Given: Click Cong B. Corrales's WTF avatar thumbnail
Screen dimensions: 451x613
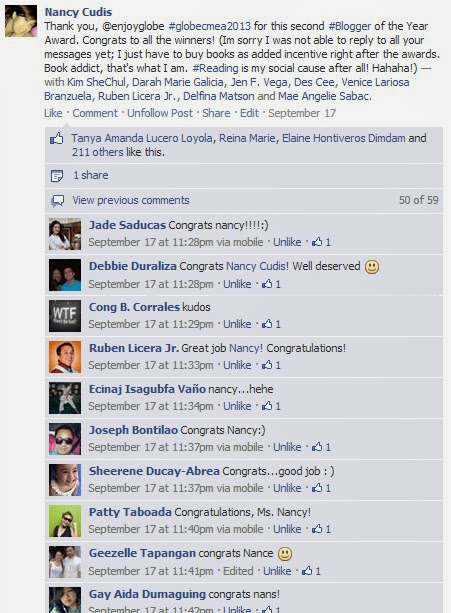Looking at the screenshot, I should [65, 316].
